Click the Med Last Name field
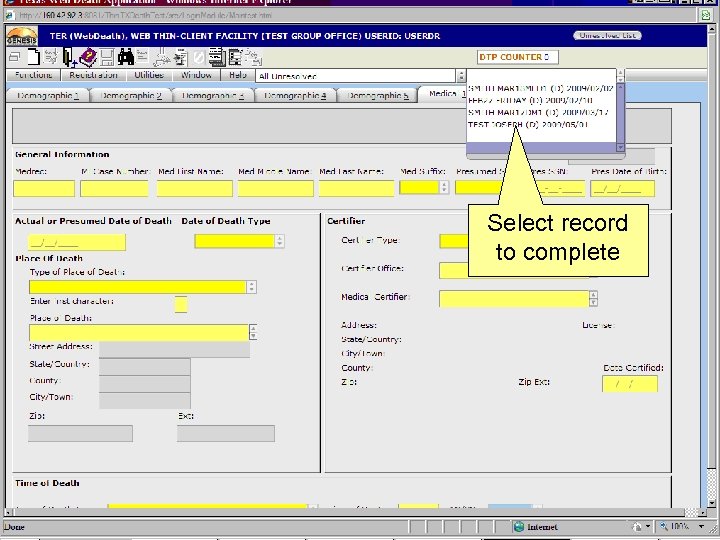 point(356,189)
